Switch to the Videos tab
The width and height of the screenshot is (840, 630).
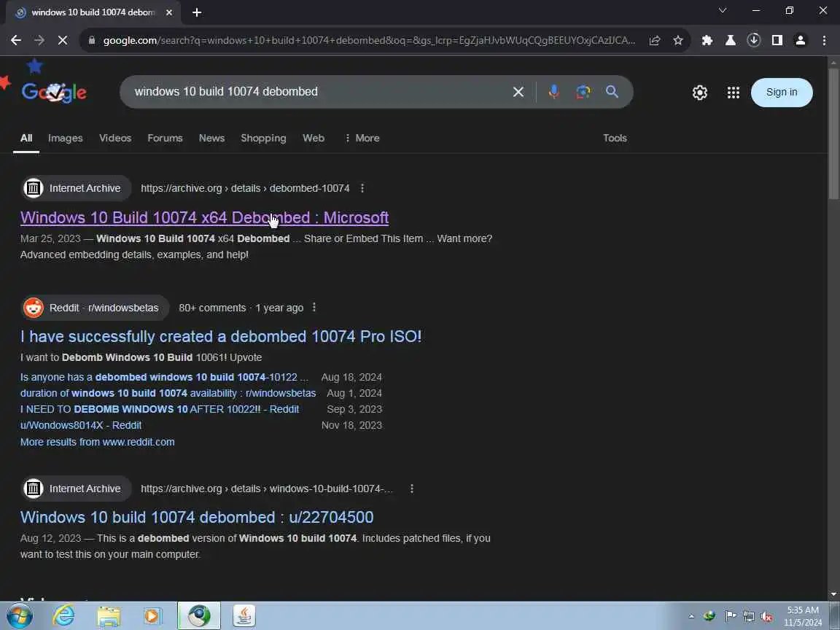tap(115, 139)
